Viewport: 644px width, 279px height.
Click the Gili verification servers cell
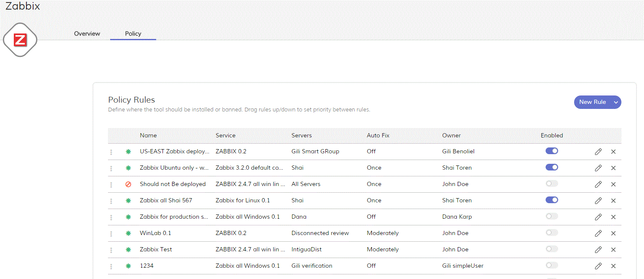click(x=312, y=266)
